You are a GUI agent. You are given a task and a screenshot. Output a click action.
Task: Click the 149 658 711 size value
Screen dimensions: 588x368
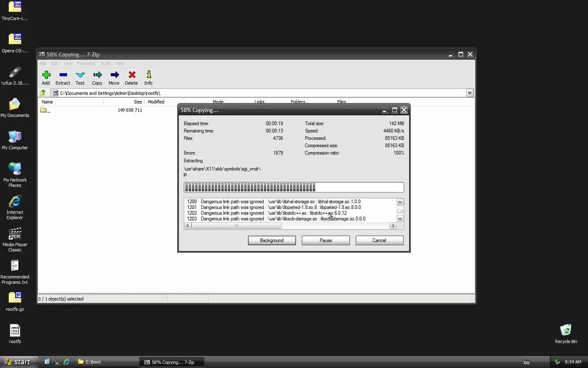click(130, 110)
